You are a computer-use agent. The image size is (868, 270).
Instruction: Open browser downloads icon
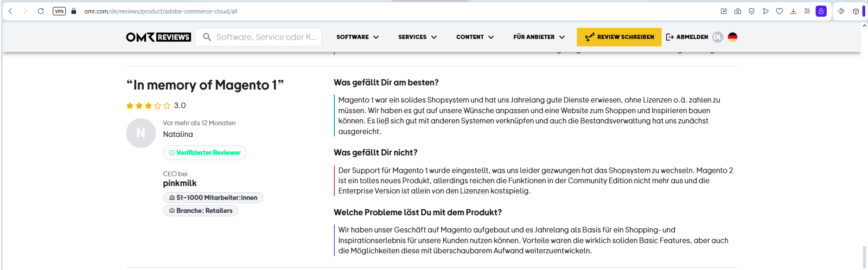tap(793, 11)
